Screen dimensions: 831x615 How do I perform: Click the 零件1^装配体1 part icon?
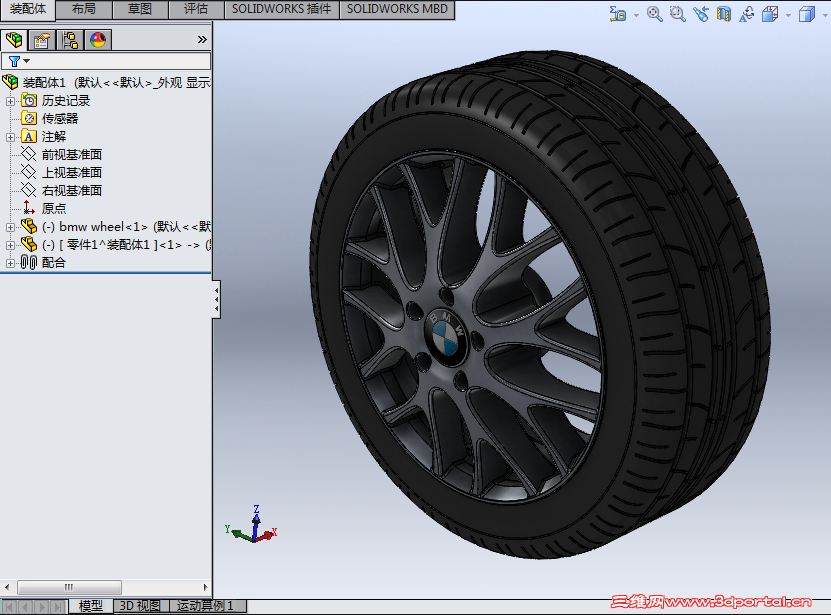(29, 244)
